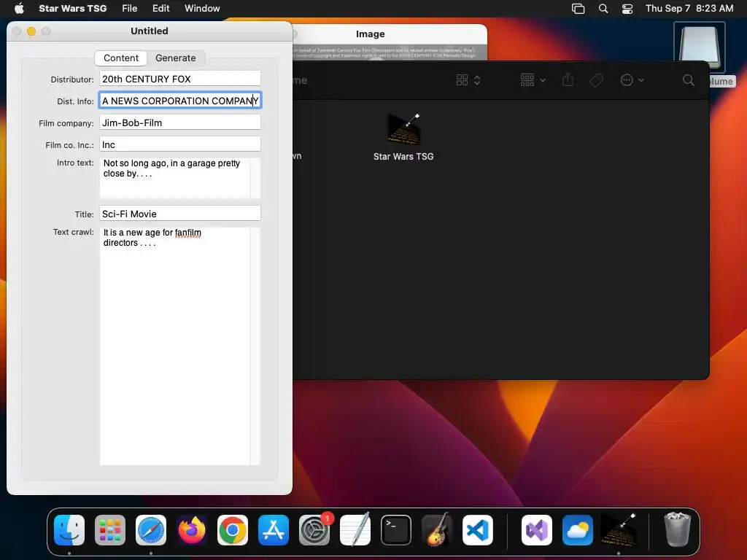The image size is (747, 560).
Task: Open System Settings from the Dock
Action: 314,530
